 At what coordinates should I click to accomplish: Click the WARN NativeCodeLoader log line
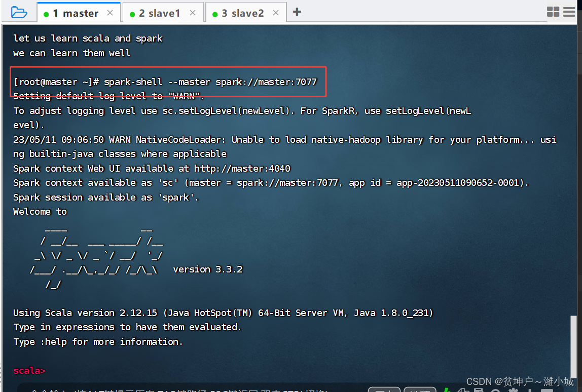point(285,147)
